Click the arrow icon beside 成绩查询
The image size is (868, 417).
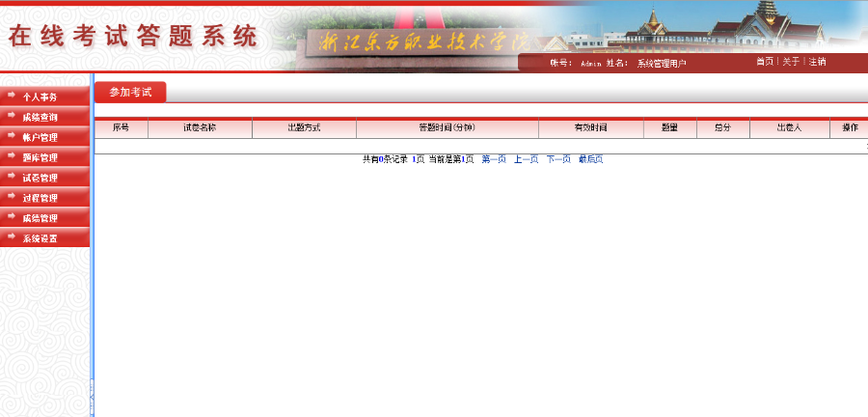pos(11,116)
